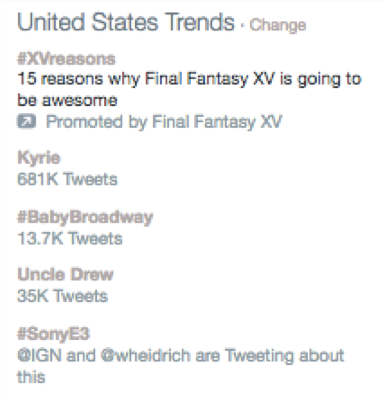Open the Uncle Drew trend

tap(65, 275)
